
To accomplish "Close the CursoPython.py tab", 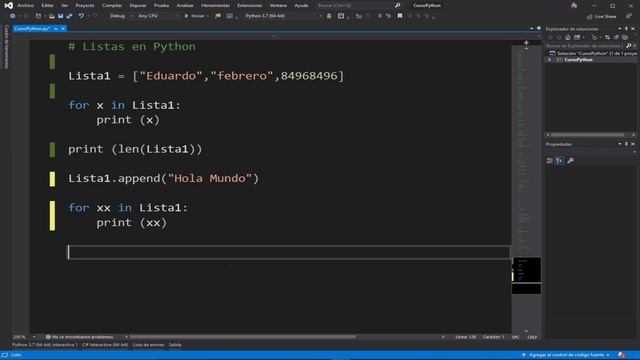I will [x=63, y=29].
